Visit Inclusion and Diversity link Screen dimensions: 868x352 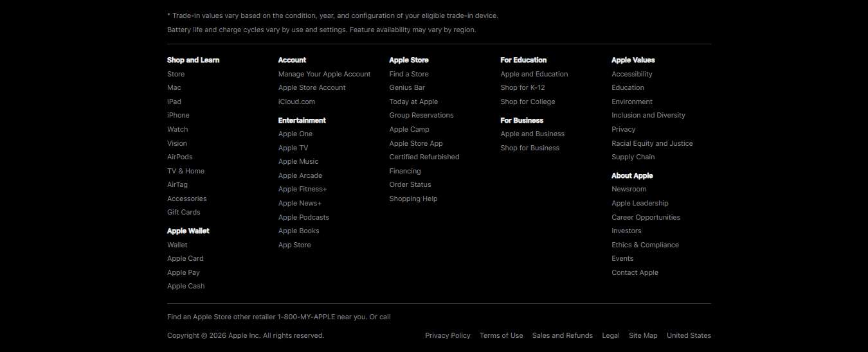(x=648, y=115)
